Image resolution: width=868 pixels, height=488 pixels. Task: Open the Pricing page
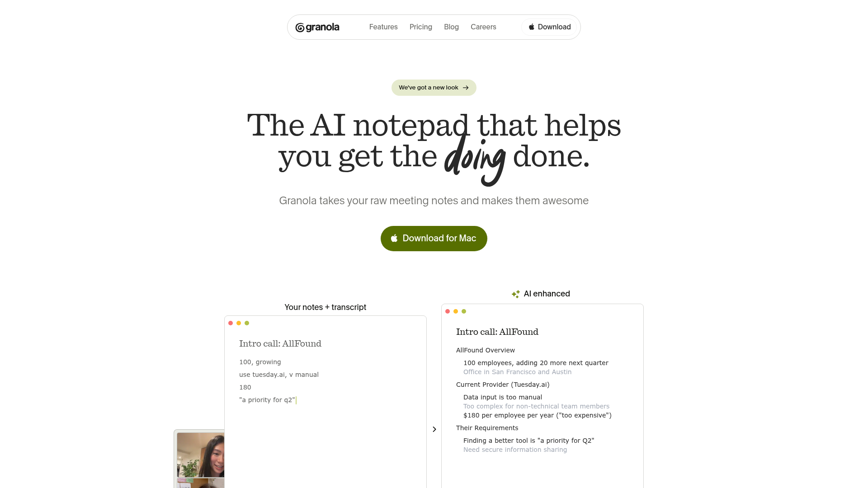[x=421, y=27]
